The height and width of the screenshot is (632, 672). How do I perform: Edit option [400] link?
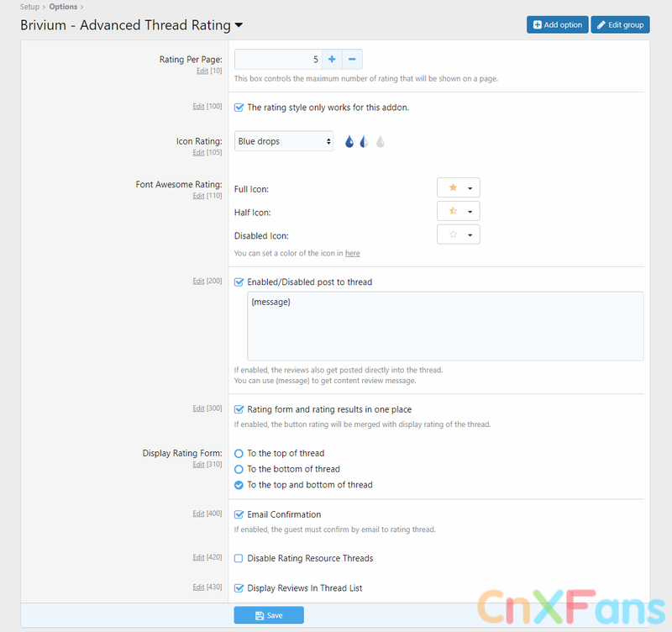[198, 513]
